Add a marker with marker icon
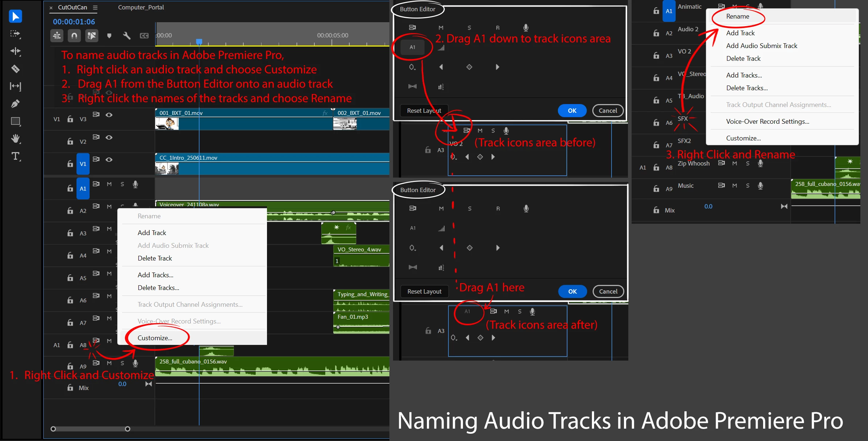Viewport: 868px width, 441px height. (109, 36)
